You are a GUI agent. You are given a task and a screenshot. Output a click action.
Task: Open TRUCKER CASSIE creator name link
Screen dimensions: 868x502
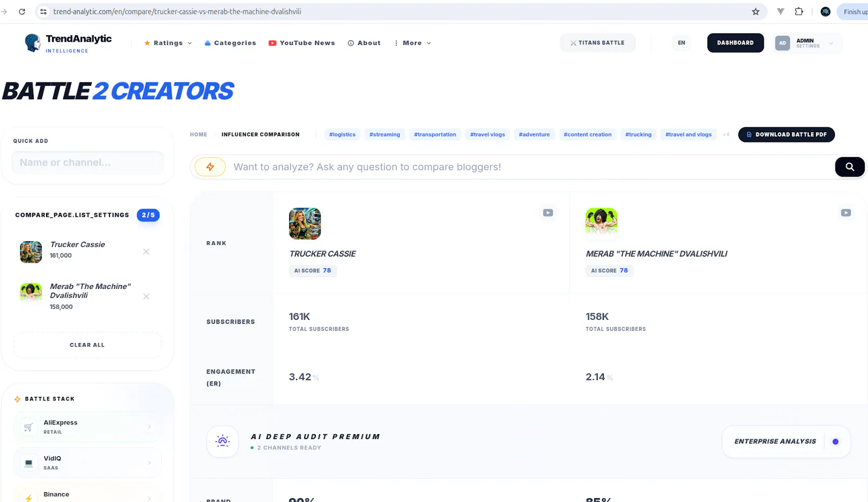pos(323,254)
